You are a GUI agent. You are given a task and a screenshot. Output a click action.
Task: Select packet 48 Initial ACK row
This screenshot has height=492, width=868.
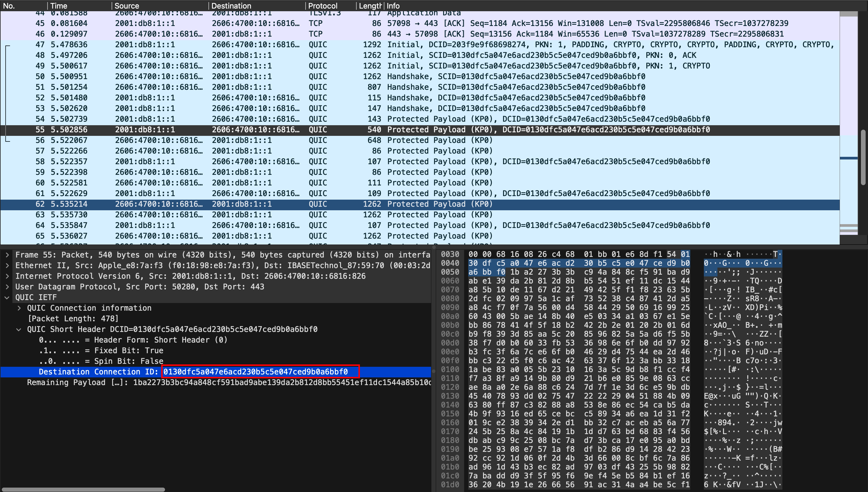(420, 55)
